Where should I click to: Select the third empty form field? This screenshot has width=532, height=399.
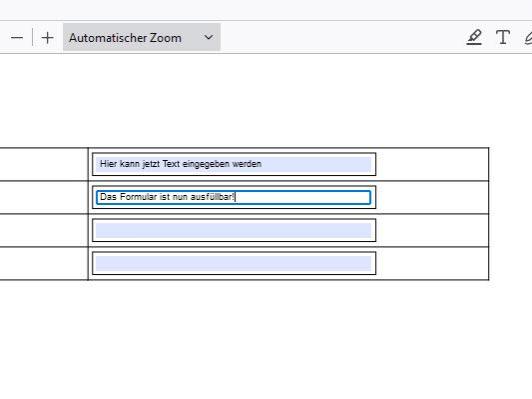point(233,230)
